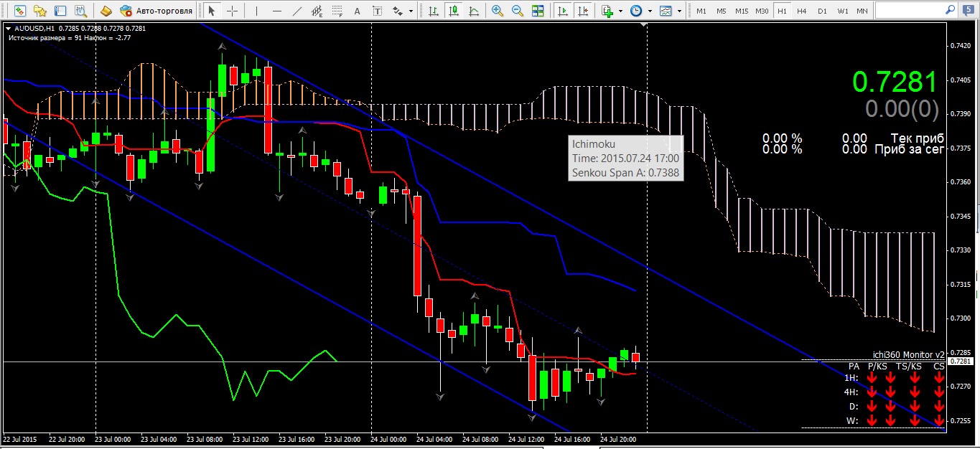980x449 pixels.
Task: Switch to H4 timeframe
Action: [x=802, y=11]
